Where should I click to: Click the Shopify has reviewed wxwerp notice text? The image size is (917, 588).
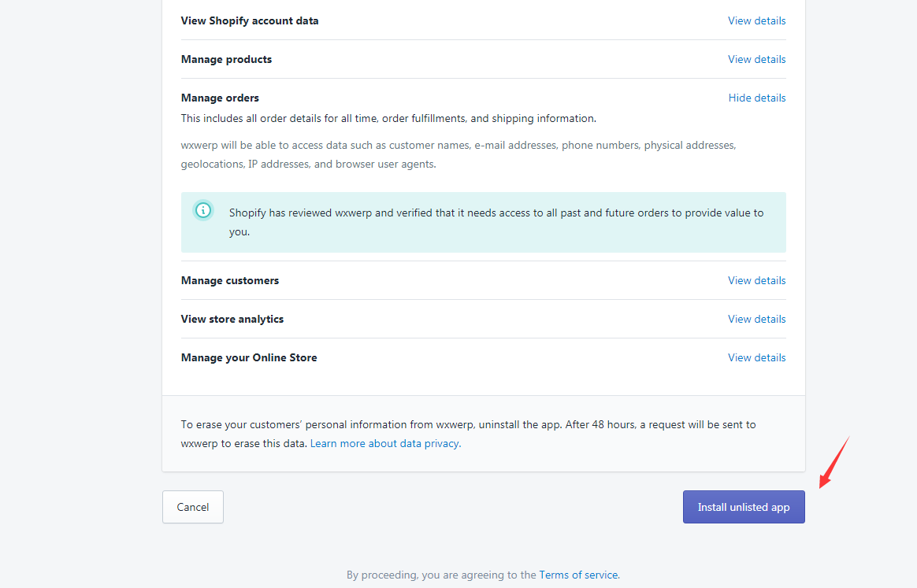tap(496, 222)
